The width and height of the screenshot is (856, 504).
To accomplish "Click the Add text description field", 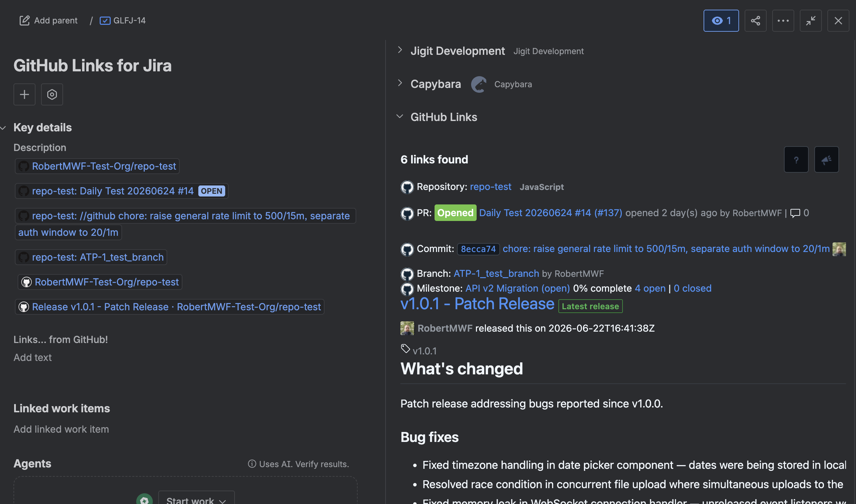I will point(33,357).
